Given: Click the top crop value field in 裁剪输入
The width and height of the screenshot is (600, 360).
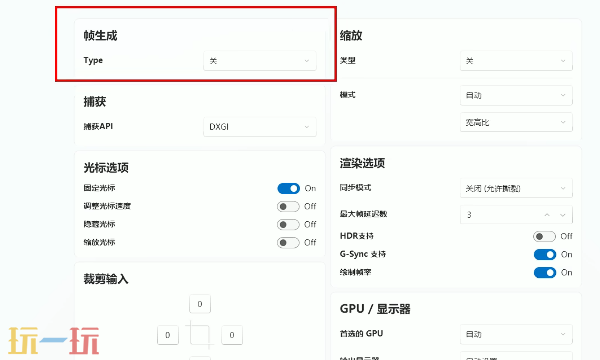Looking at the screenshot, I should [x=200, y=304].
